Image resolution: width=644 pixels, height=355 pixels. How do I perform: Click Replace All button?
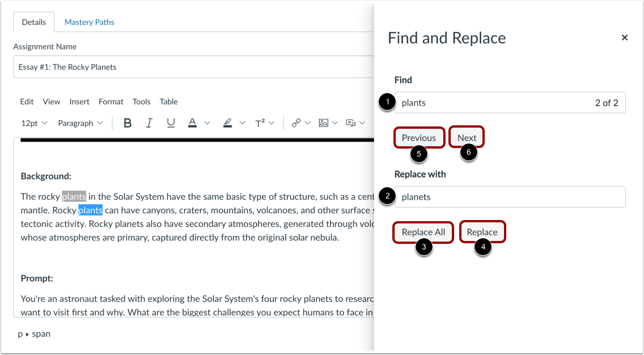[x=423, y=232]
